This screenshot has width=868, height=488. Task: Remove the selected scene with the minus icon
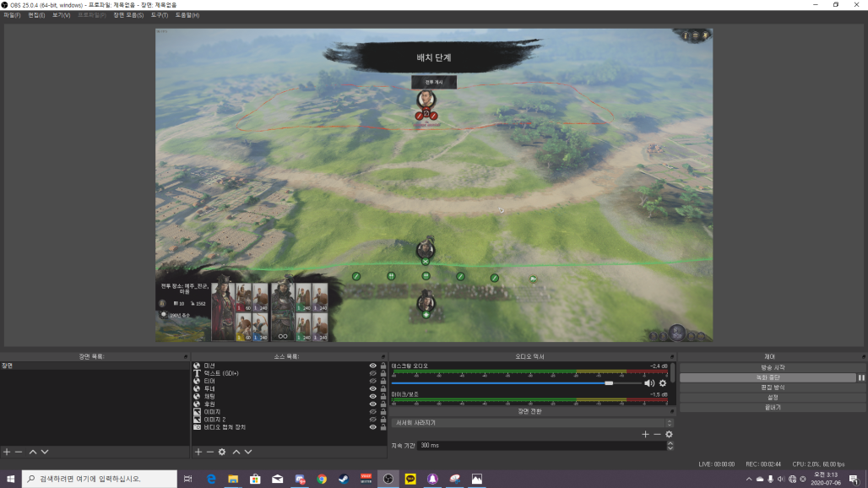(x=19, y=452)
